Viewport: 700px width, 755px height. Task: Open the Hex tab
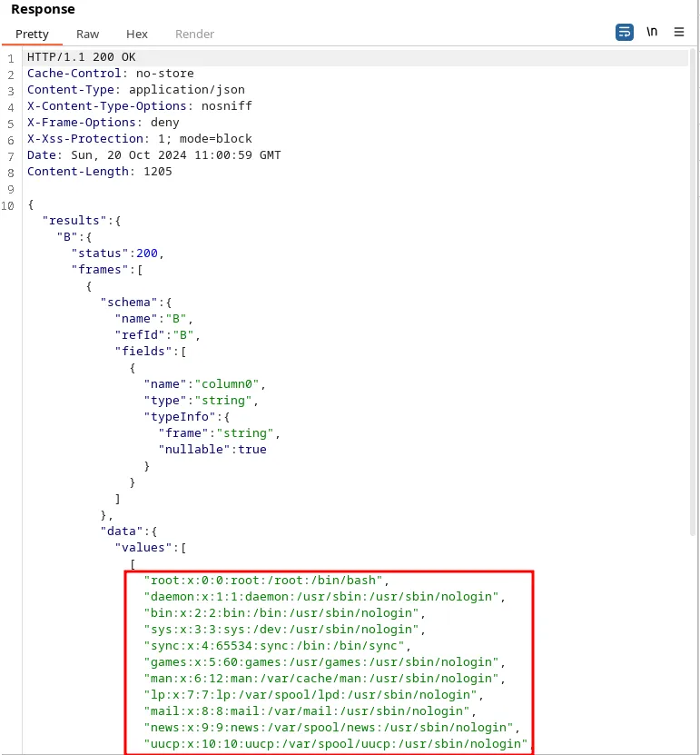[x=137, y=34]
